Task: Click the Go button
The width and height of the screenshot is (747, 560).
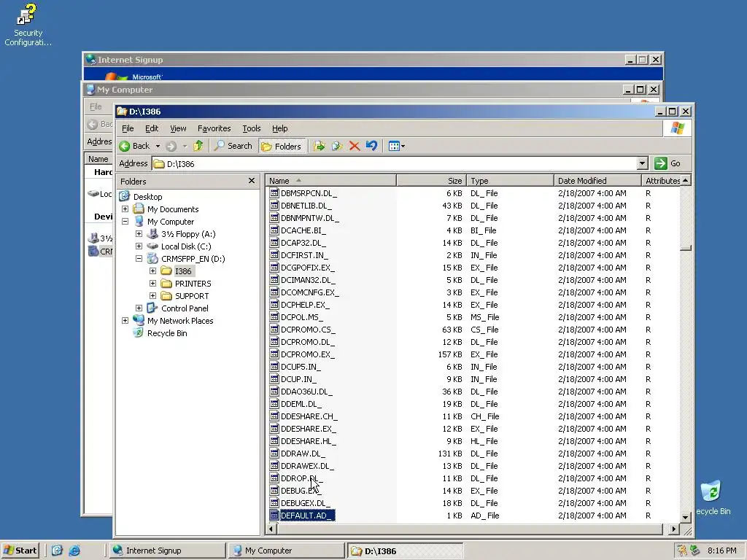Action: coord(667,163)
